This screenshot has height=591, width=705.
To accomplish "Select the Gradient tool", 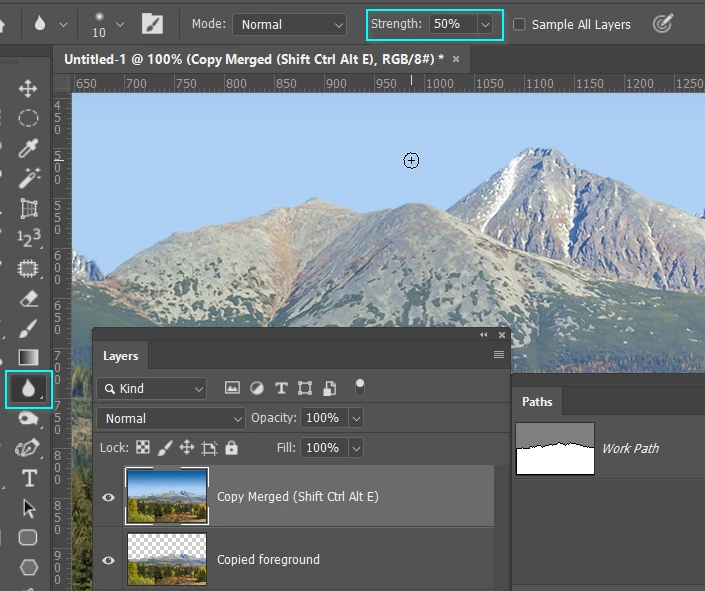I will point(28,358).
